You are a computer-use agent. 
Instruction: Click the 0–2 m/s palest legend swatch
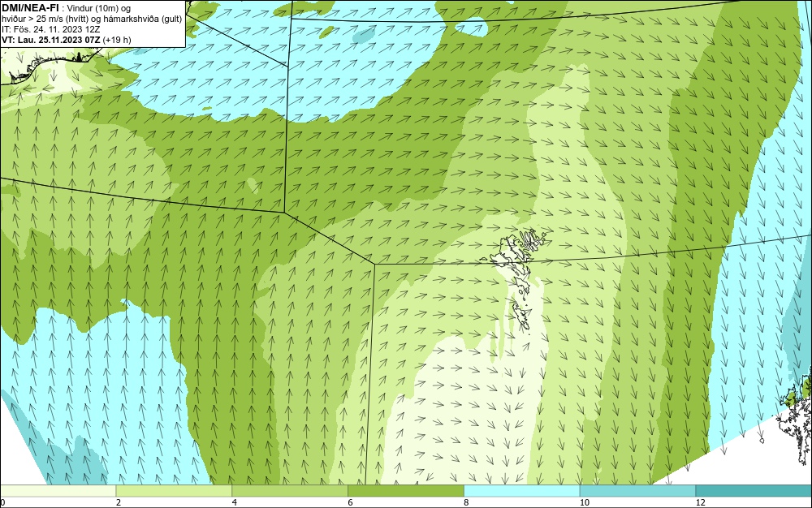click(58, 491)
